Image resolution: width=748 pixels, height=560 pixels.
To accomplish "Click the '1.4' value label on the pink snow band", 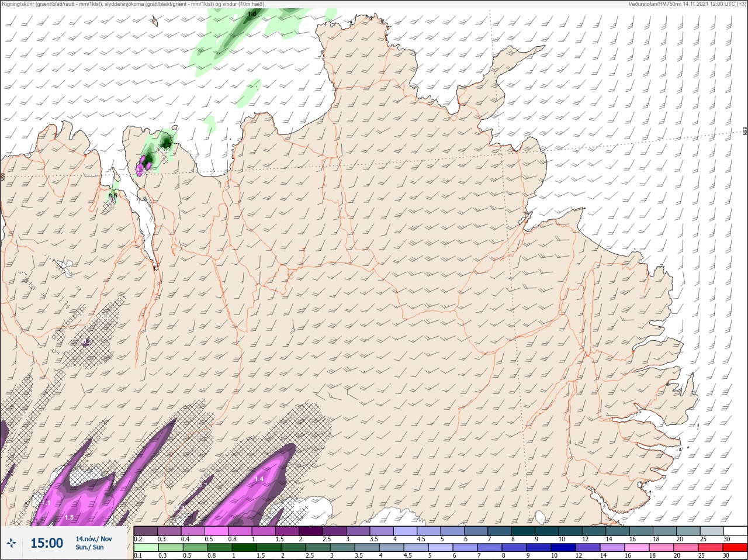I will (x=259, y=479).
